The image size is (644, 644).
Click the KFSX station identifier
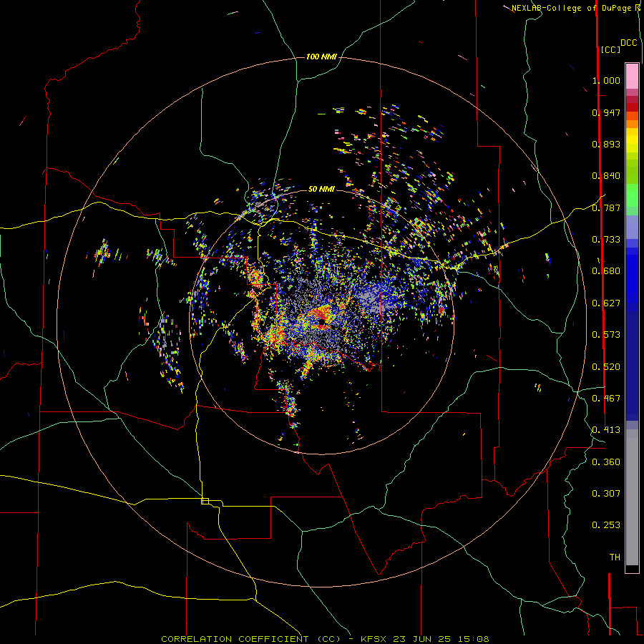(374, 639)
